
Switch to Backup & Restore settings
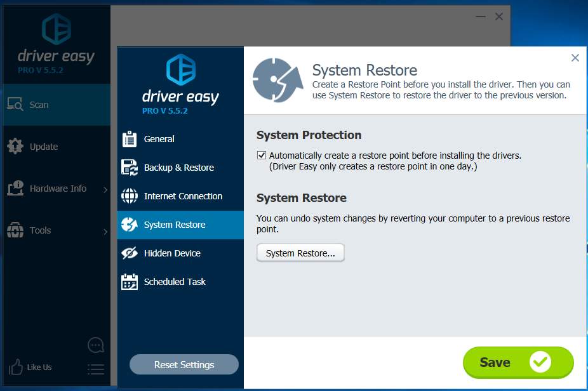pos(180,168)
